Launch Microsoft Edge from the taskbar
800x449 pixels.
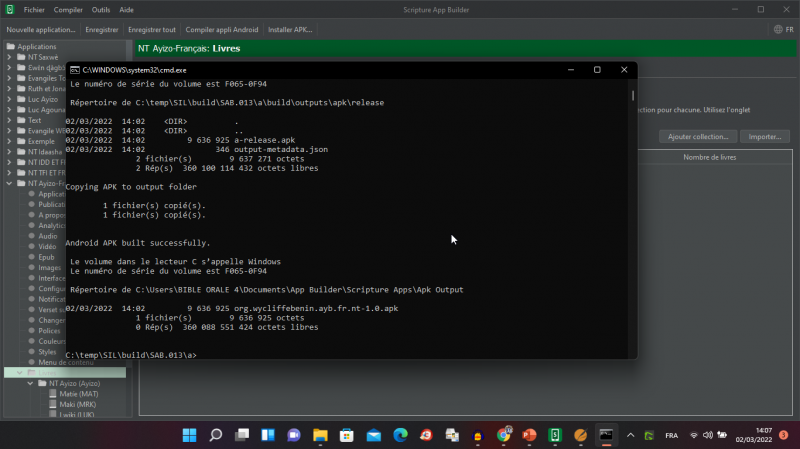400,435
